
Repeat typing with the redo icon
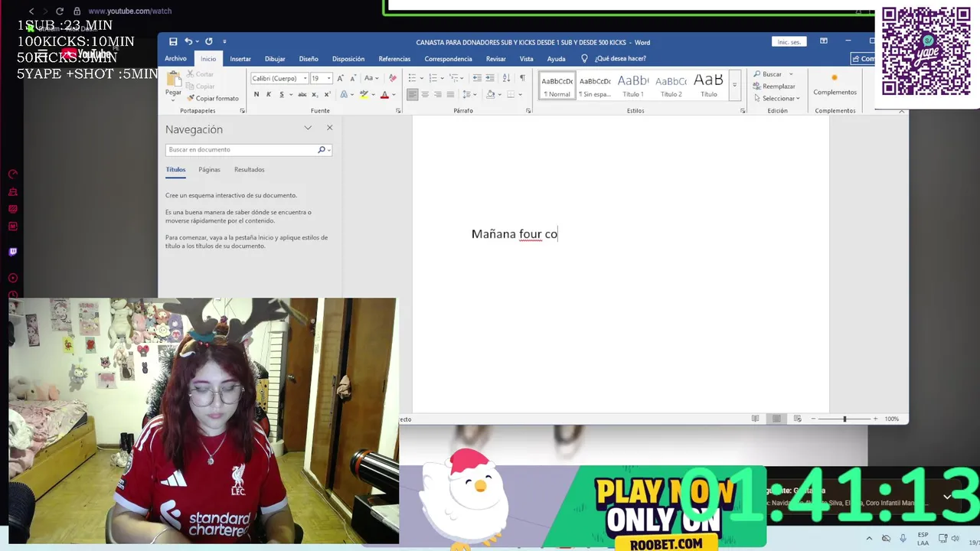(208, 41)
